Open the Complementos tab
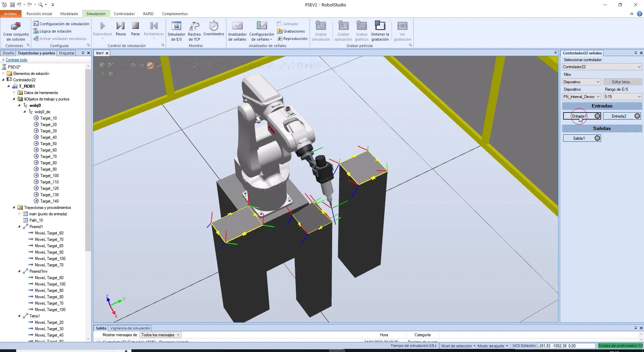644x352 pixels. [x=175, y=14]
